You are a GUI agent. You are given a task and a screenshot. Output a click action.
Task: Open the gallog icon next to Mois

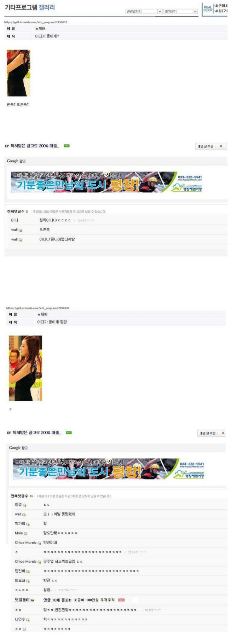tap(26, 533)
